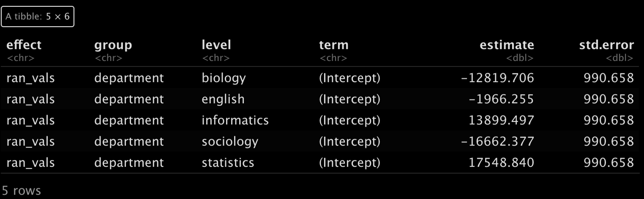Click the estimate value -12819.706
The height and width of the screenshot is (199, 644).
[x=497, y=78]
